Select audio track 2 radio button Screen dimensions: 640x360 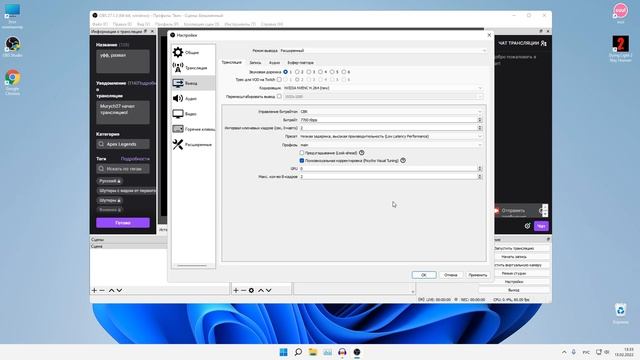point(297,72)
